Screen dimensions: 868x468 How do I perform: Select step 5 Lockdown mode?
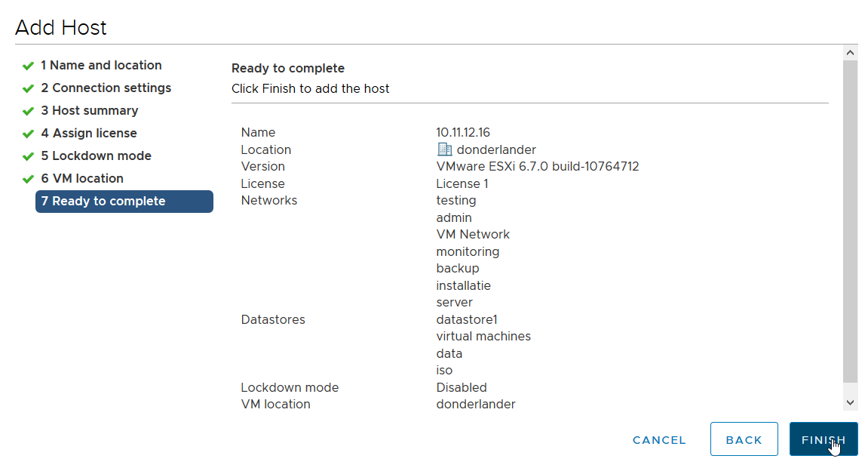pyautogui.click(x=96, y=156)
